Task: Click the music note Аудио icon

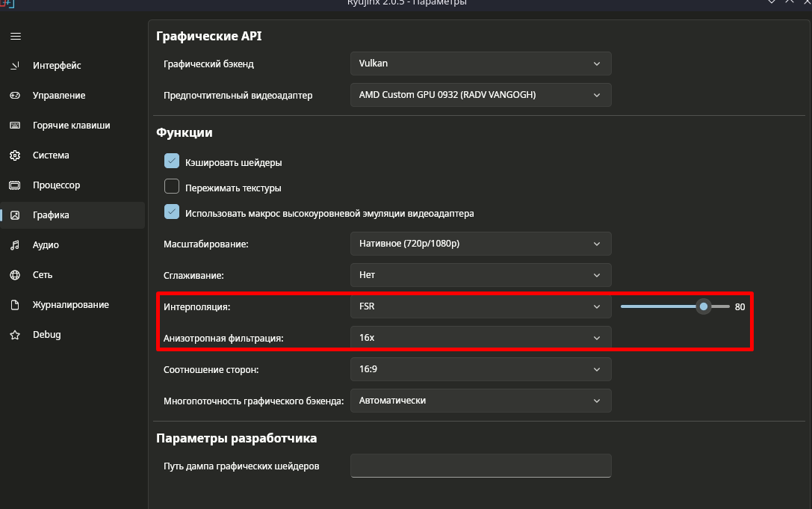Action: tap(15, 245)
